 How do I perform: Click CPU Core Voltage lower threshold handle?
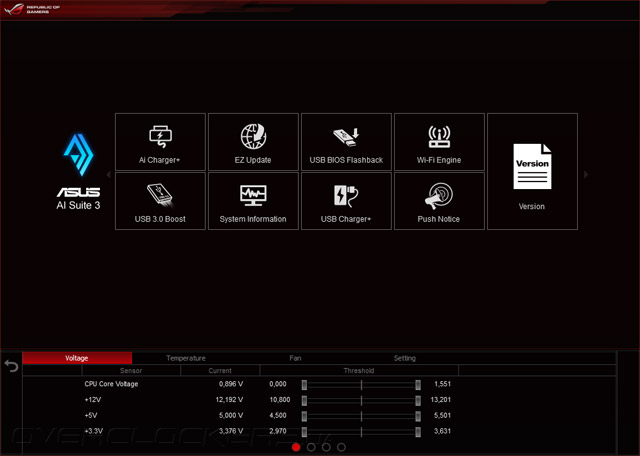point(304,385)
